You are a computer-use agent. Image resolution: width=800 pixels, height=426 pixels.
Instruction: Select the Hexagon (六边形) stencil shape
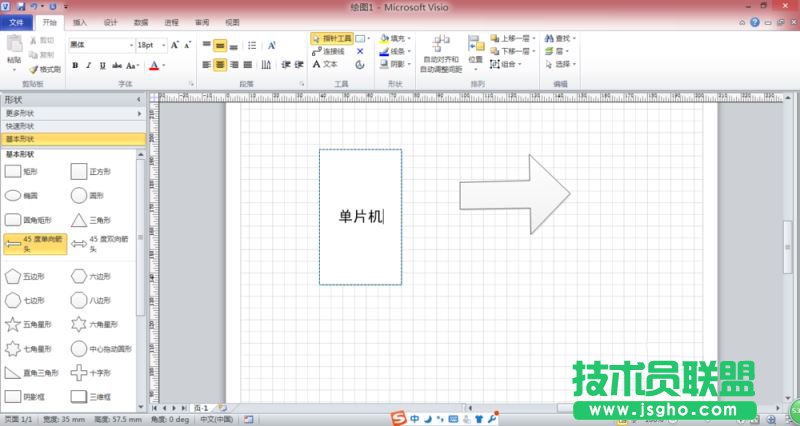click(x=90, y=276)
